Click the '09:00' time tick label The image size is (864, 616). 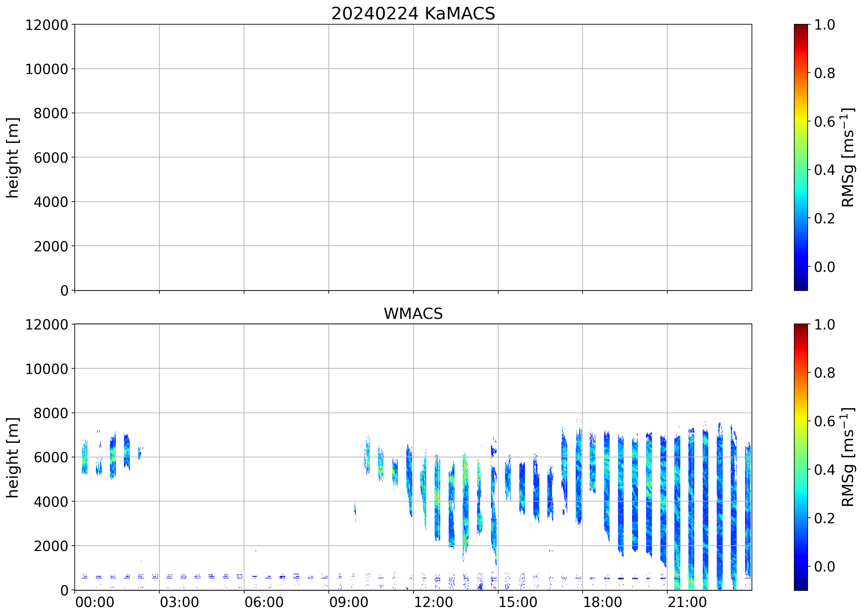point(348,602)
